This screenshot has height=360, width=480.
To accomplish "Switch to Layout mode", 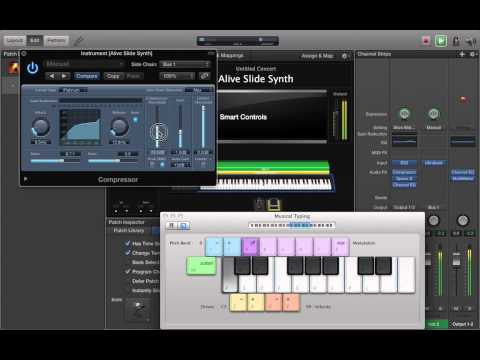I will coord(15,41).
